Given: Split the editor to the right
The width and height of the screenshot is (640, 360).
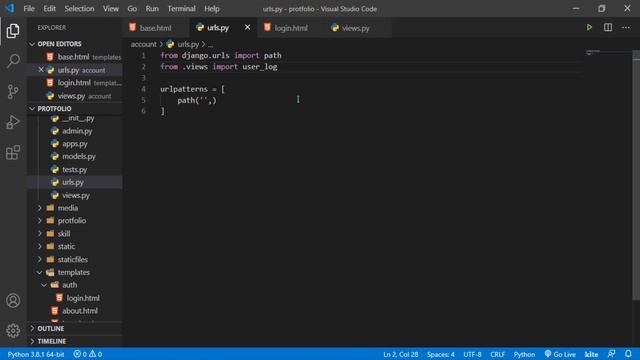Looking at the screenshot, I should click(x=608, y=27).
